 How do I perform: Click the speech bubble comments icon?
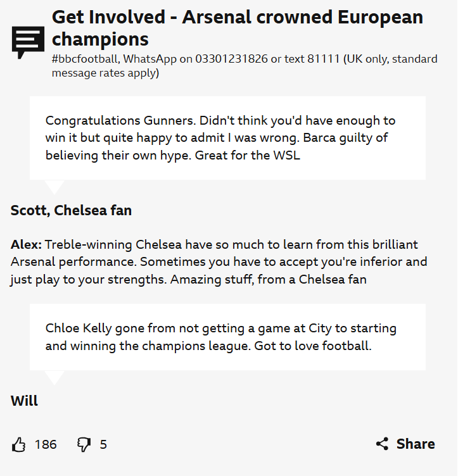tap(29, 42)
